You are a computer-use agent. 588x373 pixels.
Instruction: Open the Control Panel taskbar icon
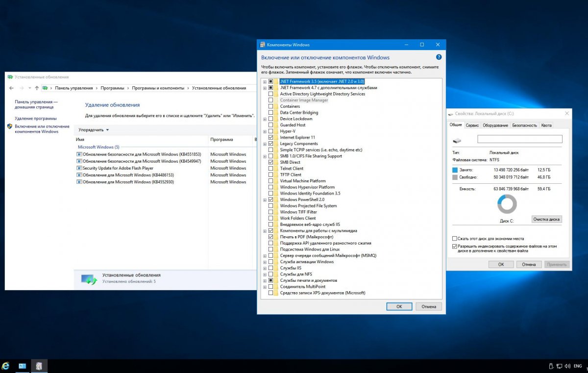click(23, 366)
